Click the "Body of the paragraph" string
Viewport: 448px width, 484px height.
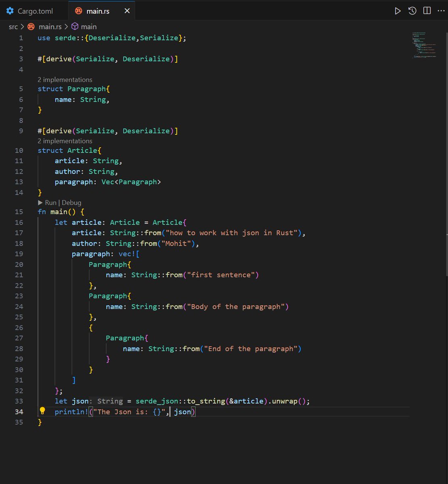[x=235, y=307]
